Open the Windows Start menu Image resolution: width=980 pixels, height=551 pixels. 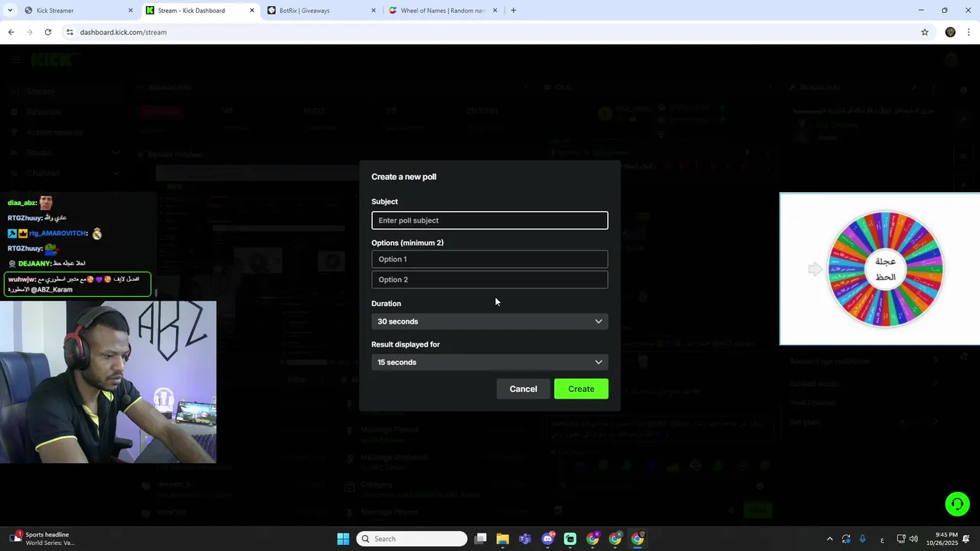tap(343, 539)
